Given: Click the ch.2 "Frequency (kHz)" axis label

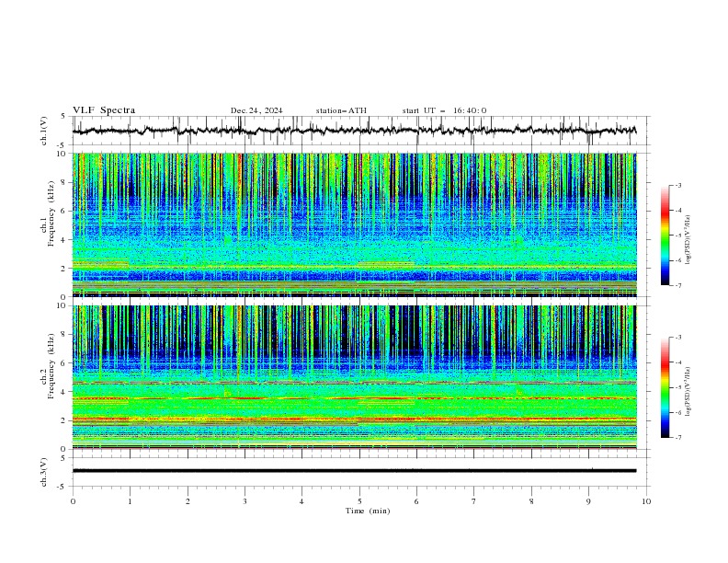Looking at the screenshot, I should 51,364.
